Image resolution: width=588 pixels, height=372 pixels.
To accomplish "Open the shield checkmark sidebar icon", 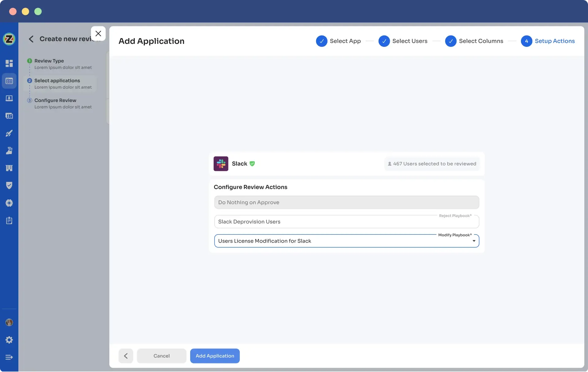I will pyautogui.click(x=9, y=185).
